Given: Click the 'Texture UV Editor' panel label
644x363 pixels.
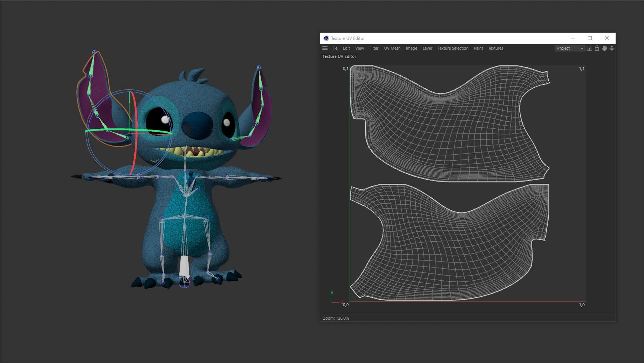Looking at the screenshot, I should click(339, 56).
